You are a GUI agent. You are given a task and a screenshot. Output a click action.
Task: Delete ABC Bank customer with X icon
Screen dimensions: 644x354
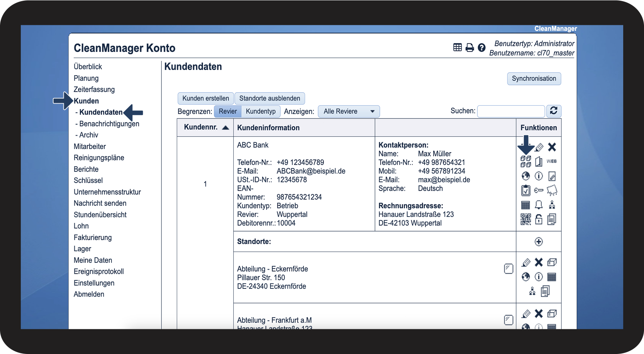552,147
